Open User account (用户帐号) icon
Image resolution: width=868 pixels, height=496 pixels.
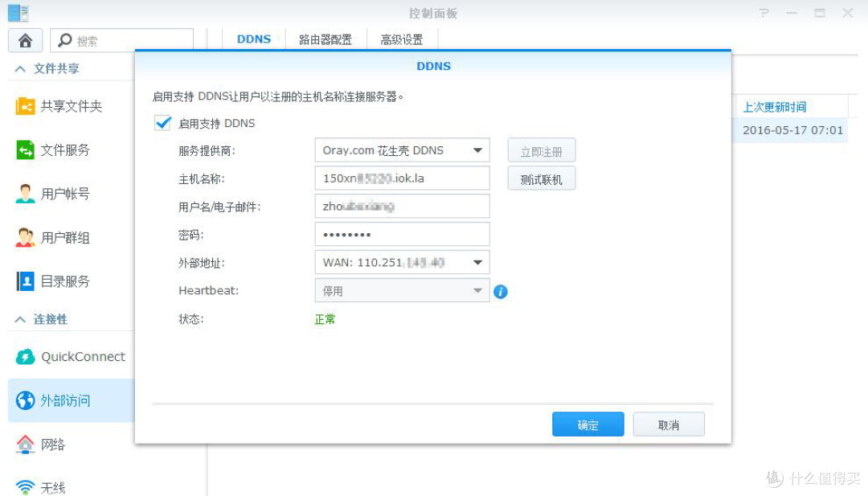tap(25, 194)
